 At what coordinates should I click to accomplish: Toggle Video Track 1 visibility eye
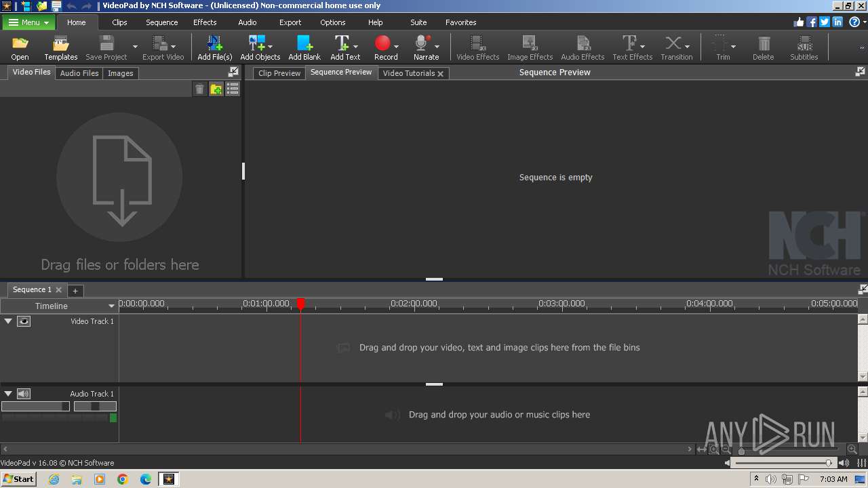pos(24,321)
